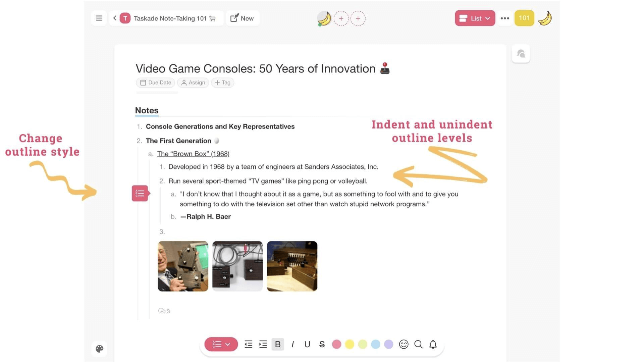Select the Notes heading

(147, 110)
